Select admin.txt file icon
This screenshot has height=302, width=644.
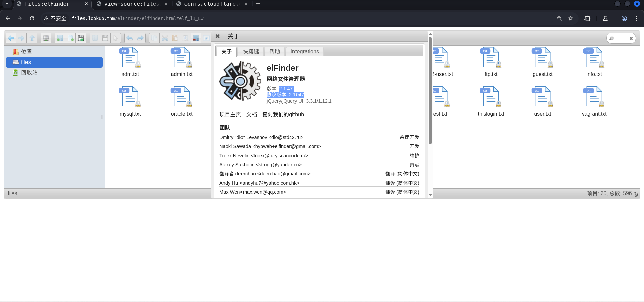(181, 58)
